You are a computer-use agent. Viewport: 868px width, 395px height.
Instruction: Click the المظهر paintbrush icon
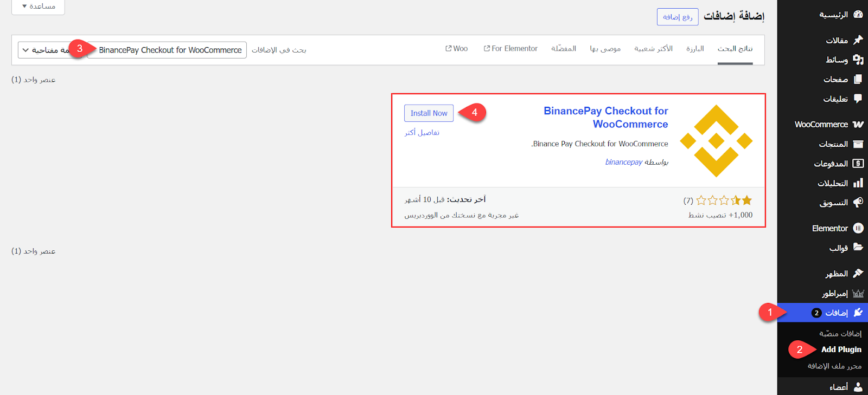pos(858,274)
